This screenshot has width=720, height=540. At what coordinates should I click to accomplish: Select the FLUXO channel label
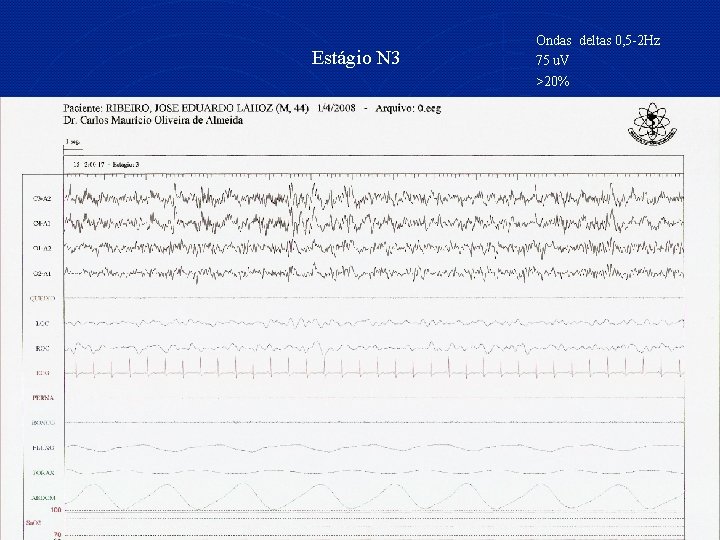43,448
